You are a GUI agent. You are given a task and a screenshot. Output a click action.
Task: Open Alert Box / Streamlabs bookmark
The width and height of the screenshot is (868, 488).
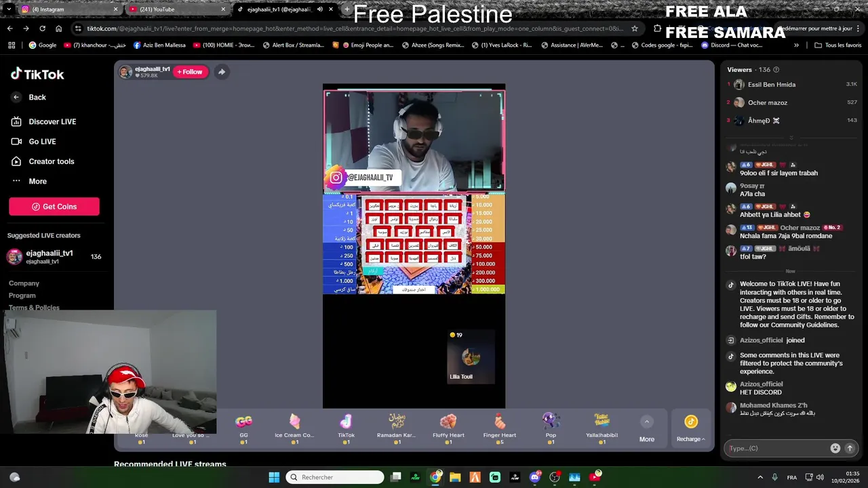pyautogui.click(x=293, y=45)
